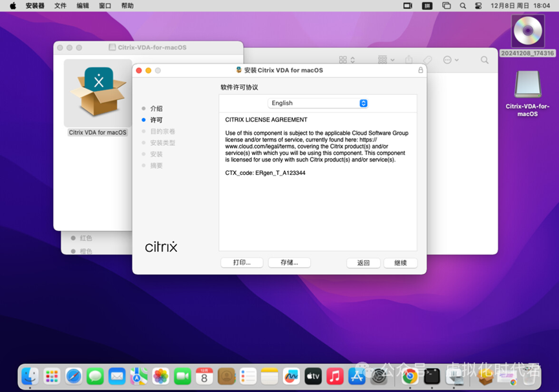The width and height of the screenshot is (559, 392).
Task: Click the 摘要 step in the installer sidebar
Action: [156, 165]
